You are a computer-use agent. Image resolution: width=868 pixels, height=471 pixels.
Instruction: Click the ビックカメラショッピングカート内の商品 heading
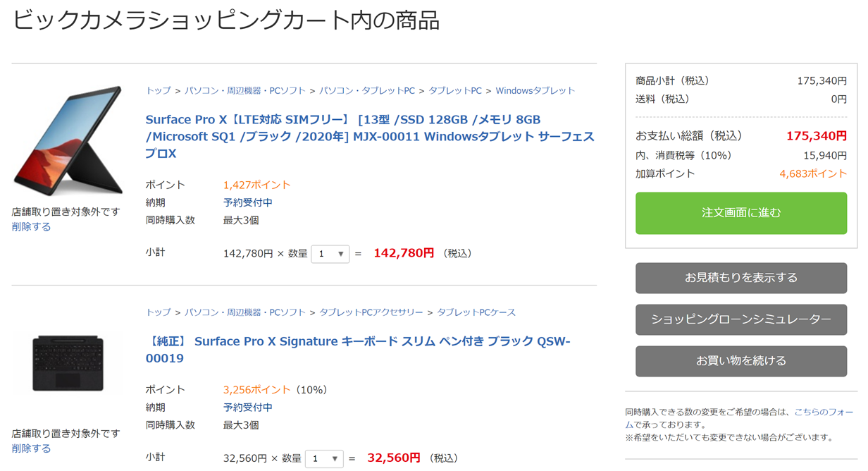point(226,20)
